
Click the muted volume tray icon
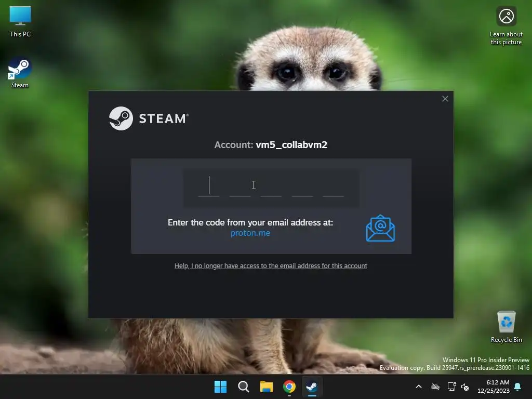click(465, 387)
